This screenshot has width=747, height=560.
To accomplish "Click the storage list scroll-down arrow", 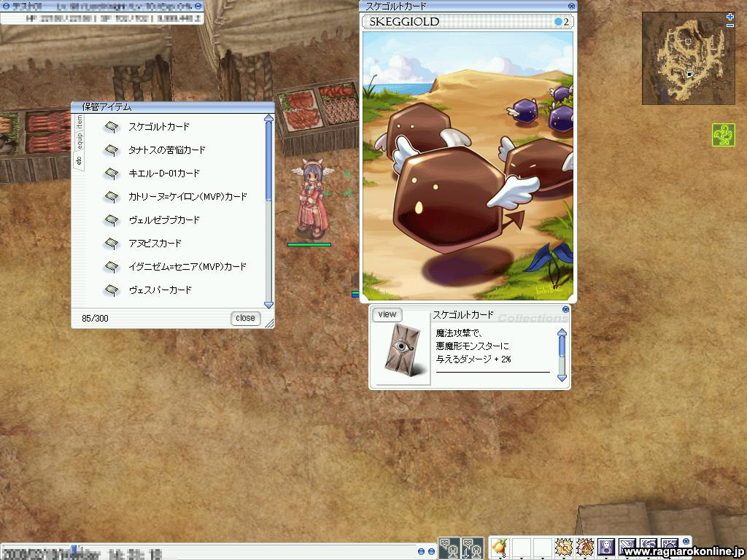I will 268,304.
